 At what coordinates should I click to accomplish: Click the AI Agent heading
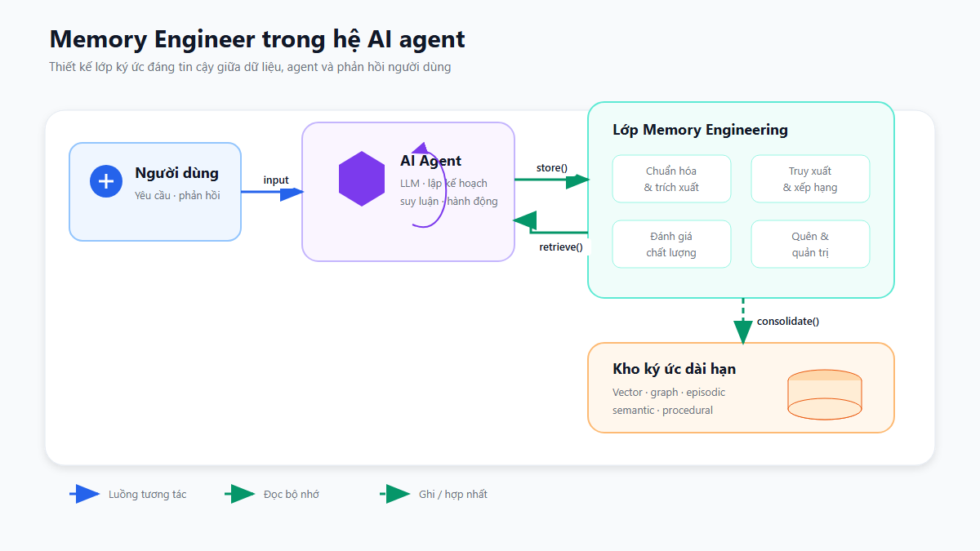(430, 161)
